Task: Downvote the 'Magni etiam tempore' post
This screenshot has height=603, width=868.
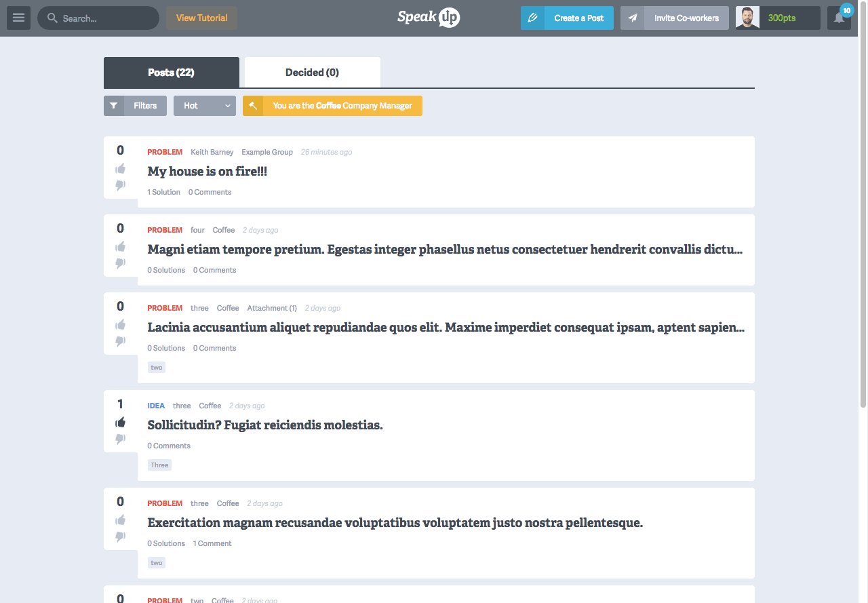Action: tap(120, 262)
